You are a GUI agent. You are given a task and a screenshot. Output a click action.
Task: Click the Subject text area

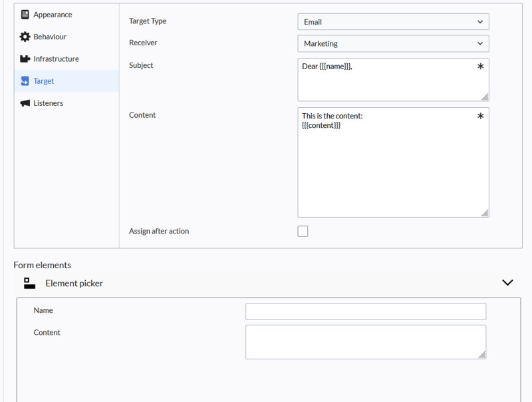(x=393, y=79)
